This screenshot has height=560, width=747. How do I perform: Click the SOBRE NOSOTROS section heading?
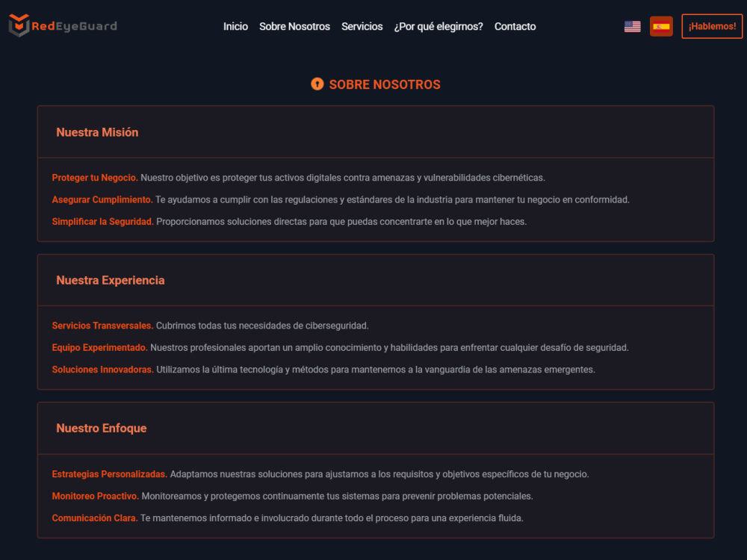(385, 84)
